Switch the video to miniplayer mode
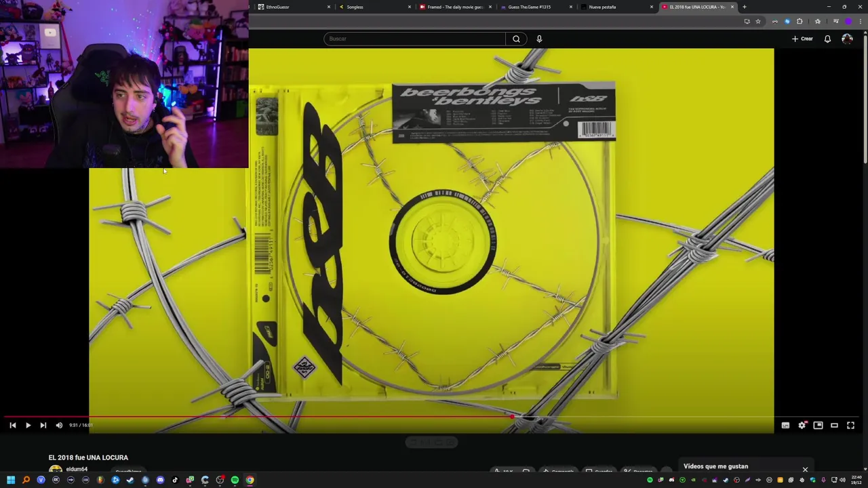The height and width of the screenshot is (488, 868). (818, 425)
